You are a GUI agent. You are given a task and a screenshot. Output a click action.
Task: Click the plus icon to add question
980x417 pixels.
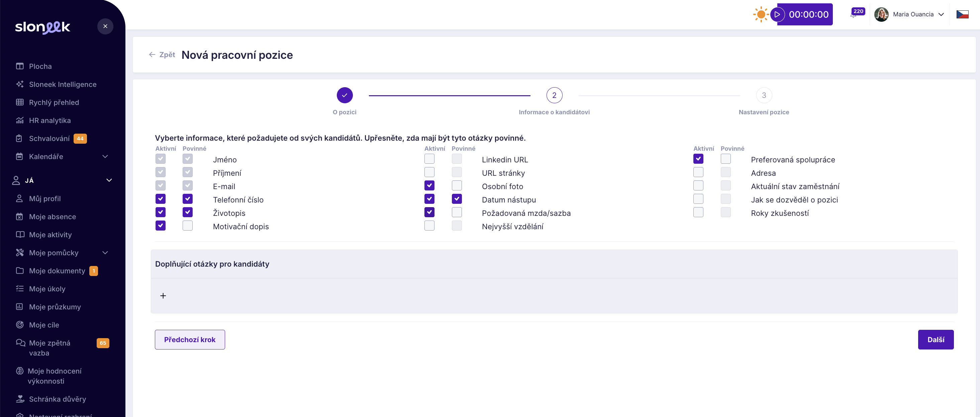(x=163, y=296)
